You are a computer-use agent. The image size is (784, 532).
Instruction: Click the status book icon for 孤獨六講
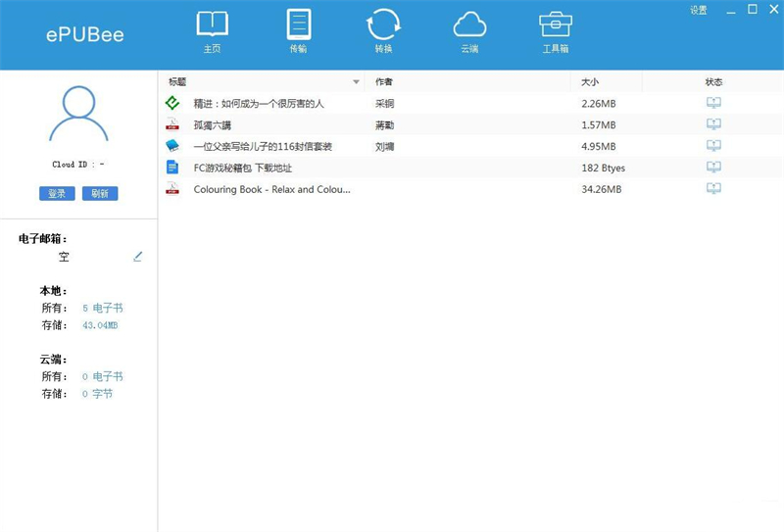pyautogui.click(x=713, y=124)
